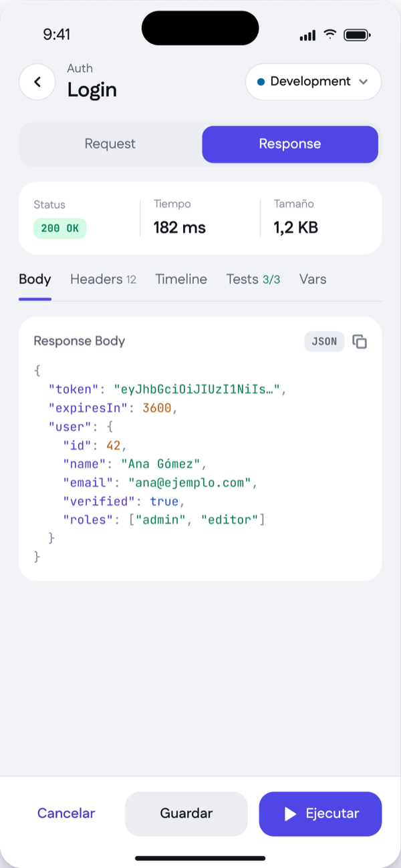
Task: Open the Development environment dropdown
Action: pos(313,82)
